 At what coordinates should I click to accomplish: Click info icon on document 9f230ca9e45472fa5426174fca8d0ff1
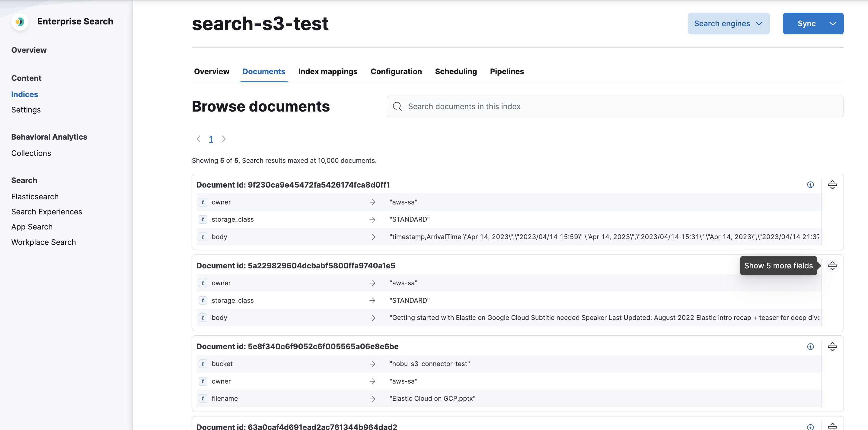pyautogui.click(x=810, y=185)
